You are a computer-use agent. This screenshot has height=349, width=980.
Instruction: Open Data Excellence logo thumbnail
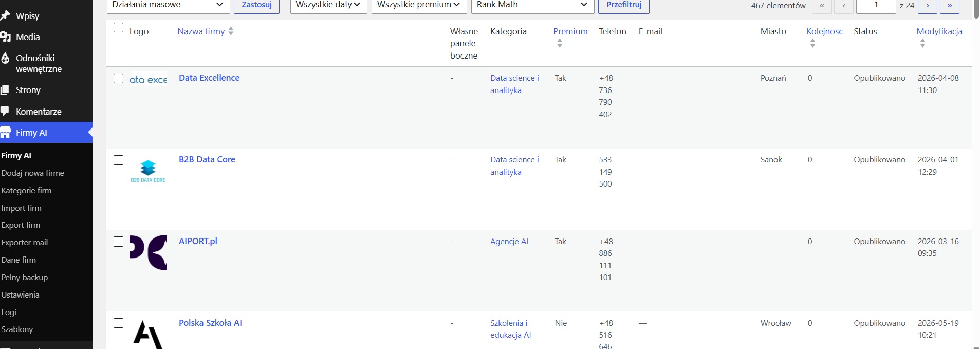(148, 80)
